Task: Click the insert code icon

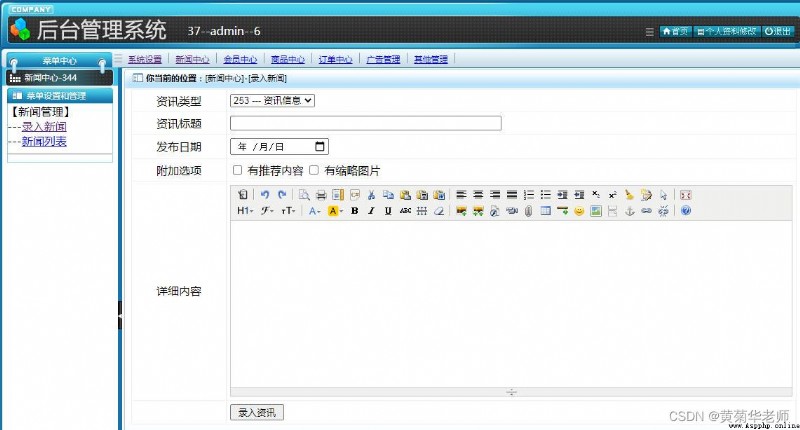Action: click(x=355, y=195)
